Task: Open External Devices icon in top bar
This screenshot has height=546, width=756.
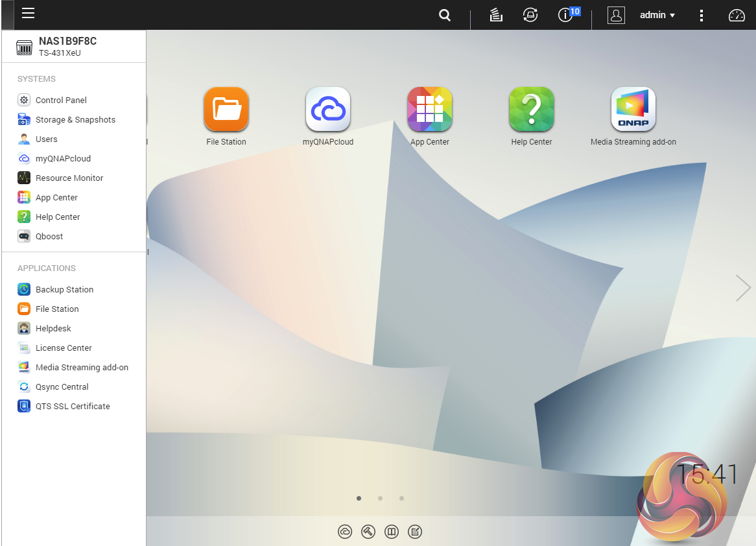Action: coord(530,15)
